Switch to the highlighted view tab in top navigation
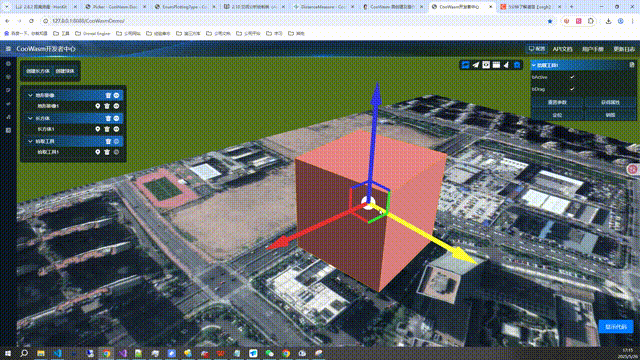The width and height of the screenshot is (640, 360). (537, 49)
